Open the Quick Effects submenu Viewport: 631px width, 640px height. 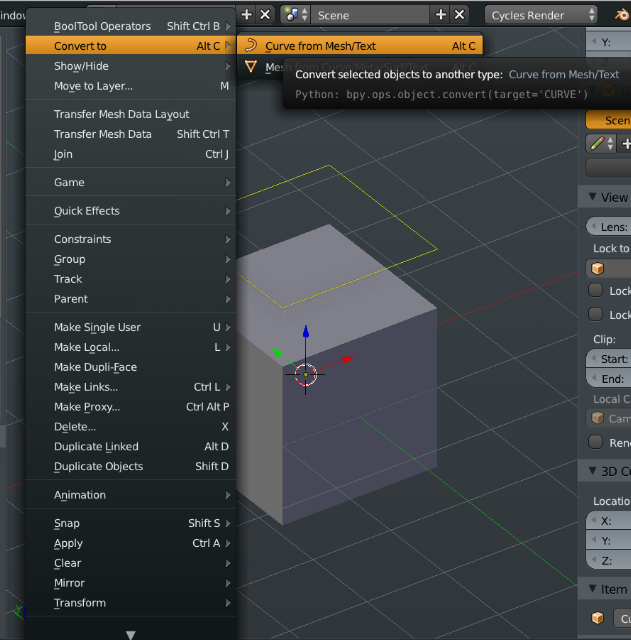pos(131,211)
